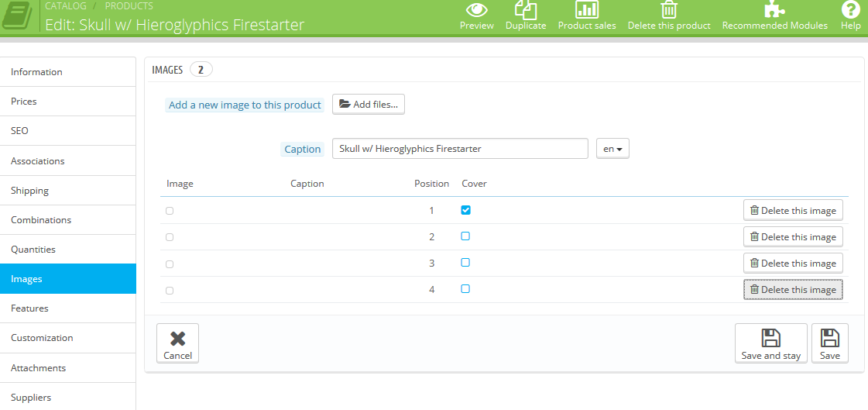Click the Duplicate product icon

[x=526, y=10]
